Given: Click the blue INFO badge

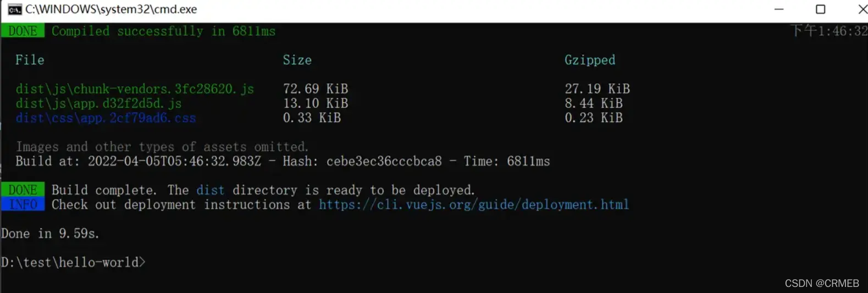Looking at the screenshot, I should 23,204.
